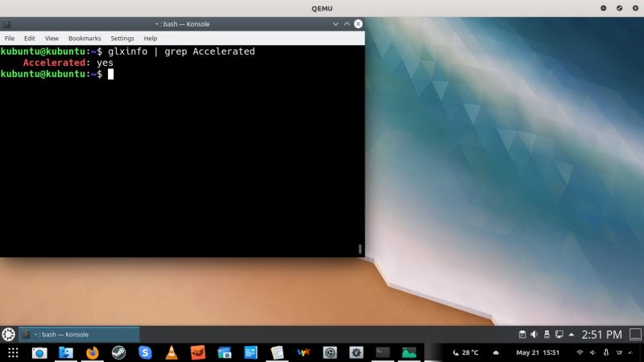This screenshot has height=362, width=644.
Task: Launch Skype from the dock
Action: pyautogui.click(x=145, y=352)
